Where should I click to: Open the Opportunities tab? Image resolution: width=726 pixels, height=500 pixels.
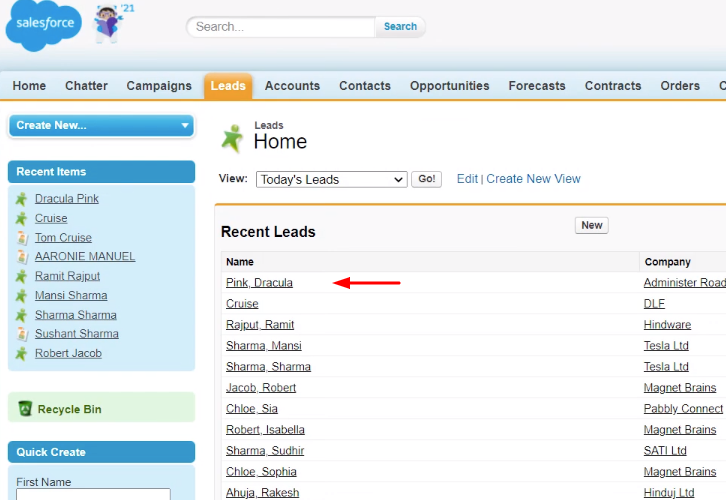coord(450,86)
